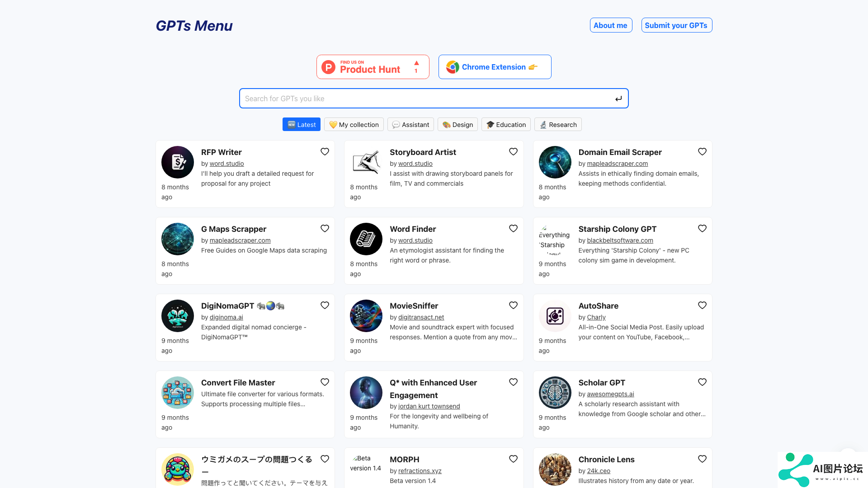Open the Chronicle Lens title
Viewport: 868px width, 488px height.
coord(606,460)
